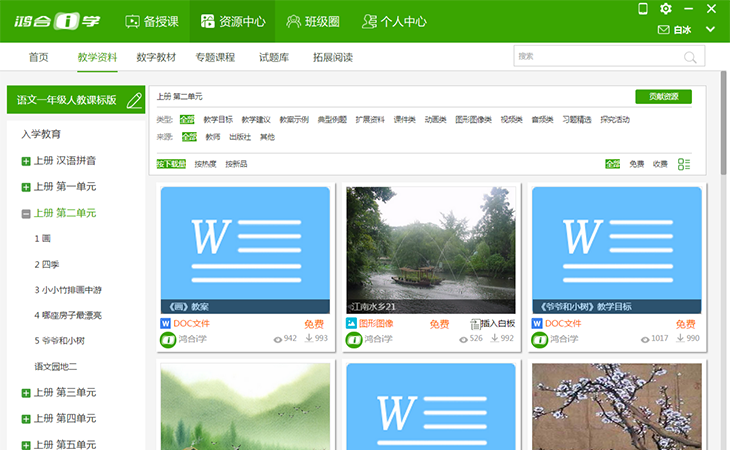Show only 收费 paid resources

pyautogui.click(x=660, y=164)
